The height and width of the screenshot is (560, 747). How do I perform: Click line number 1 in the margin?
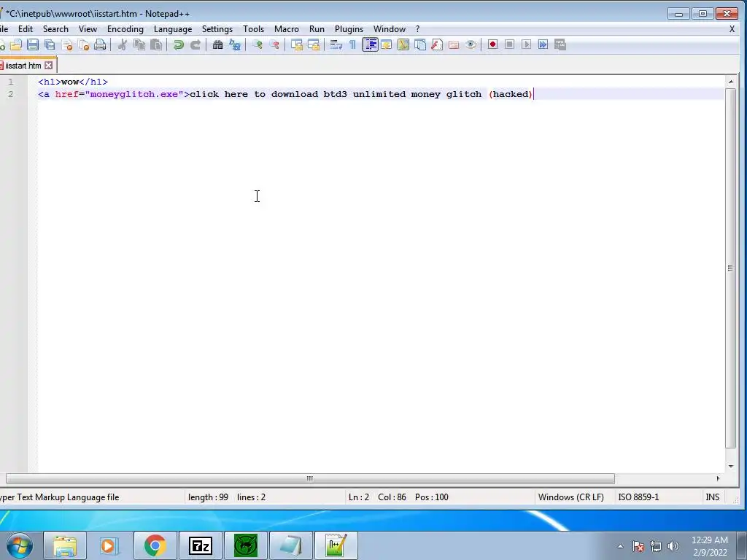(x=10, y=82)
